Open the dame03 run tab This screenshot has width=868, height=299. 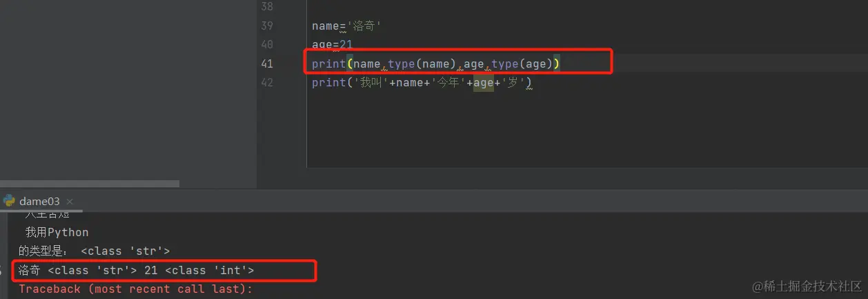[39, 201]
